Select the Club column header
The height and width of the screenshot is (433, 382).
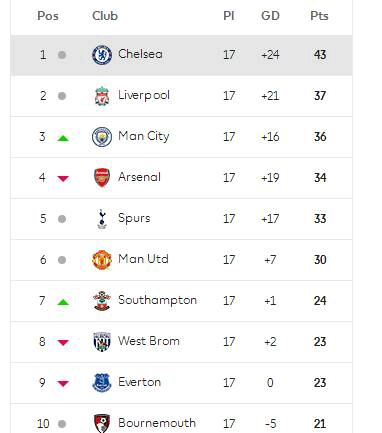click(x=105, y=16)
